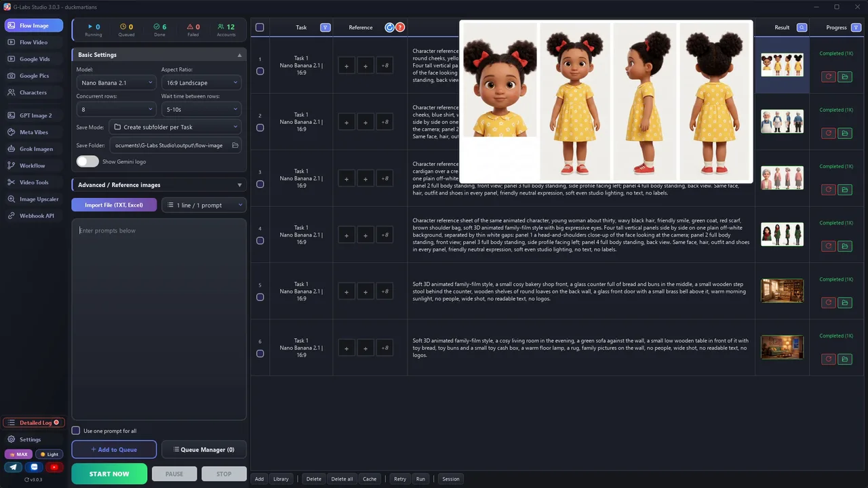Open the Save Mode dropdown
This screenshot has width=868, height=488.
pyautogui.click(x=176, y=127)
